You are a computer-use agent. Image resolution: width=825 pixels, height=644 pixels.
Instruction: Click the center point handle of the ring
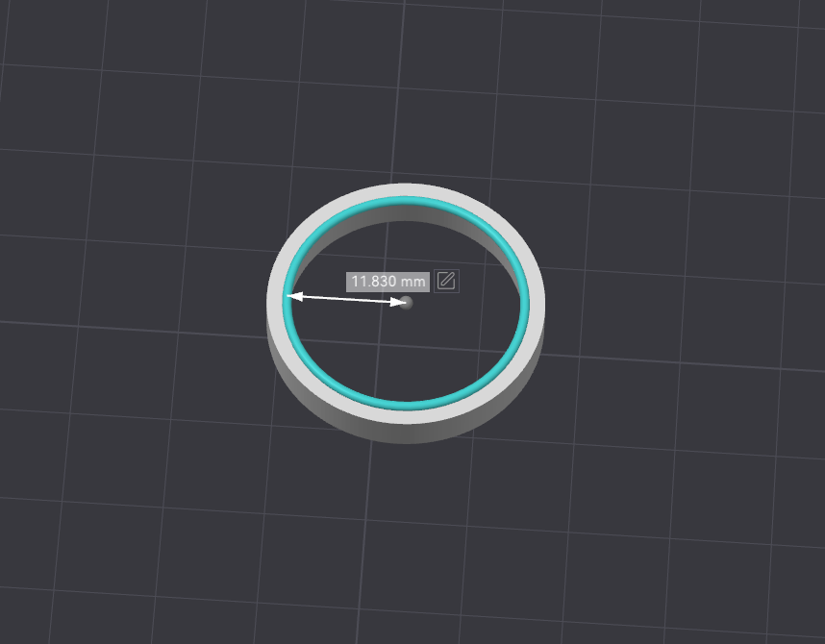tap(406, 303)
